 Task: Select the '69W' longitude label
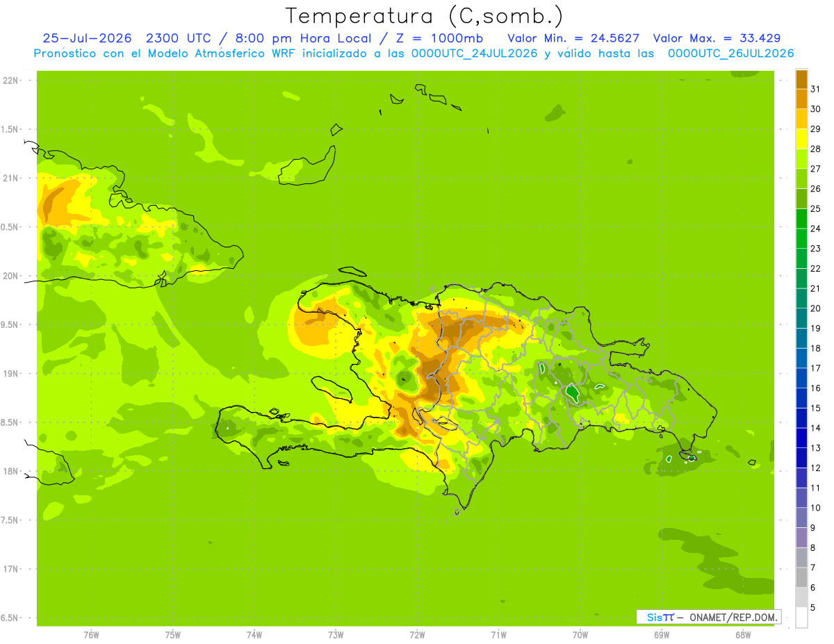point(662,635)
